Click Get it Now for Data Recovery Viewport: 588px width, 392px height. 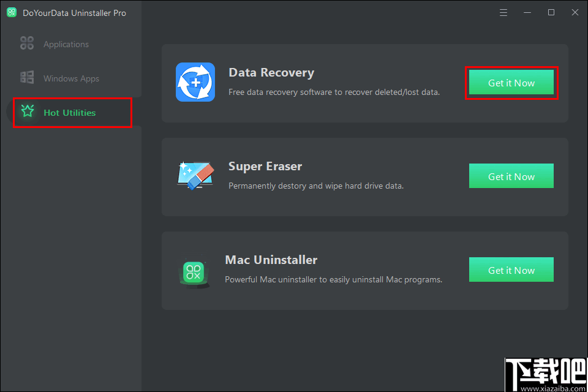pos(511,82)
